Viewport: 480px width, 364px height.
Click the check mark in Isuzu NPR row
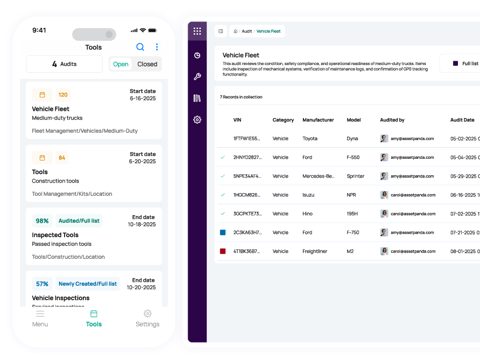pos(223,195)
